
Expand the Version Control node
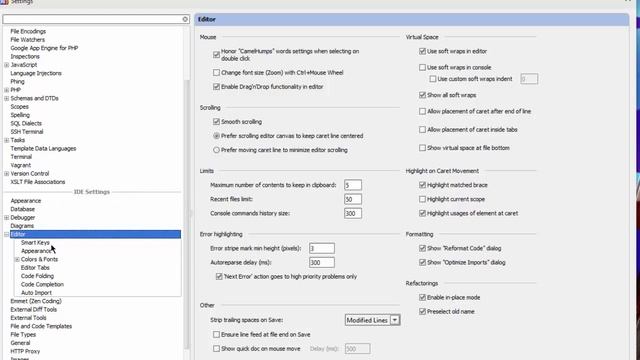[7, 173]
